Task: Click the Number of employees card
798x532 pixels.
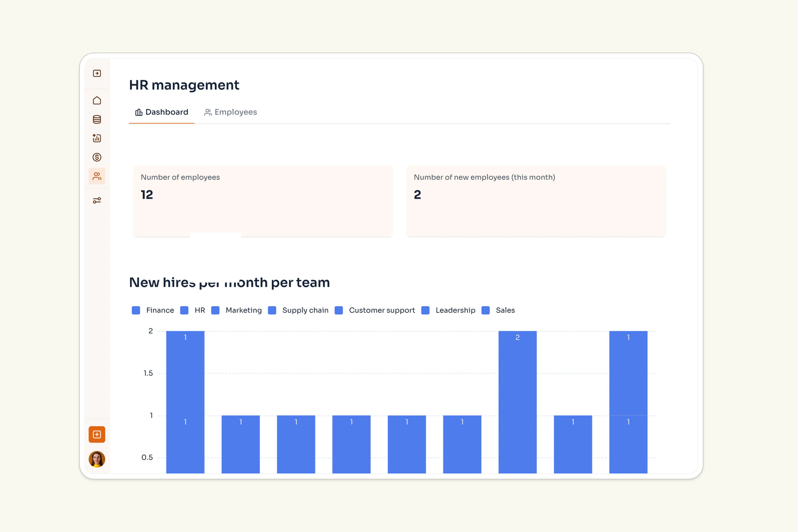Action: tap(263, 201)
